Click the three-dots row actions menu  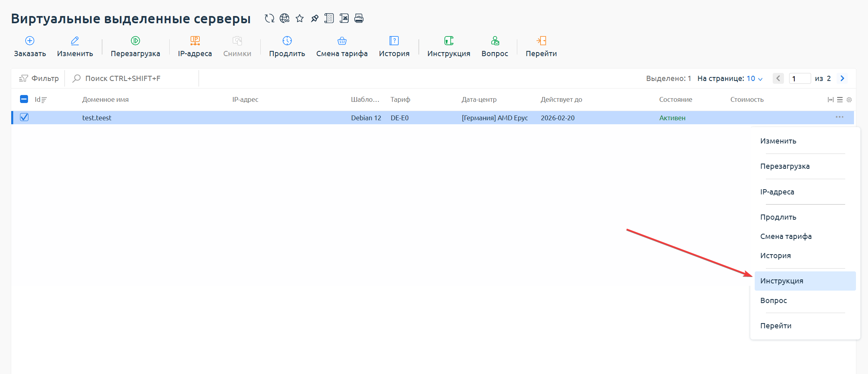[840, 117]
